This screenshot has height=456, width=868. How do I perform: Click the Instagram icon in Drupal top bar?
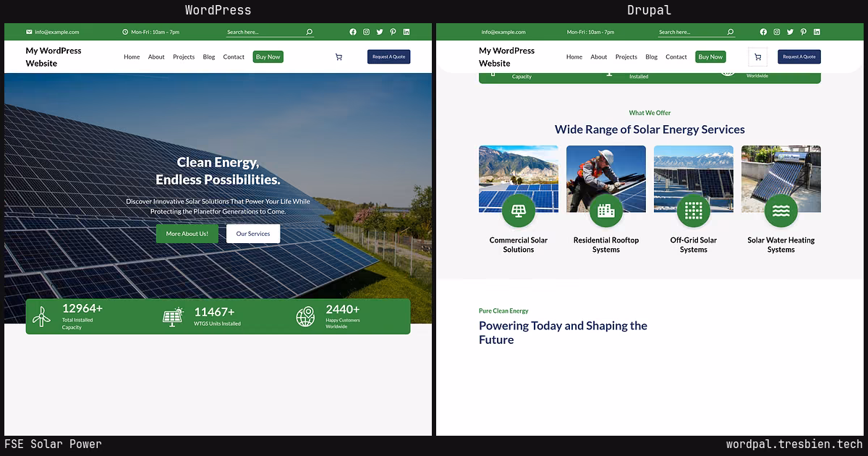click(x=777, y=32)
